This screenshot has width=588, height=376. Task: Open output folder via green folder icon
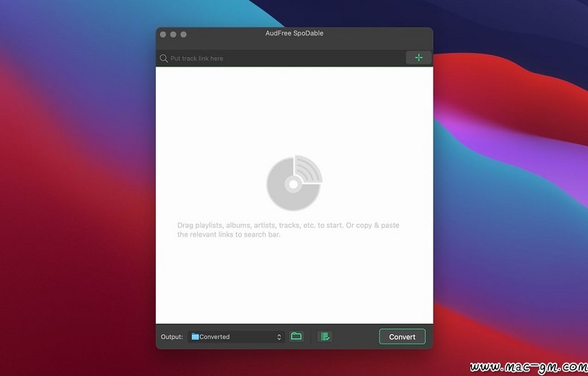tap(296, 336)
